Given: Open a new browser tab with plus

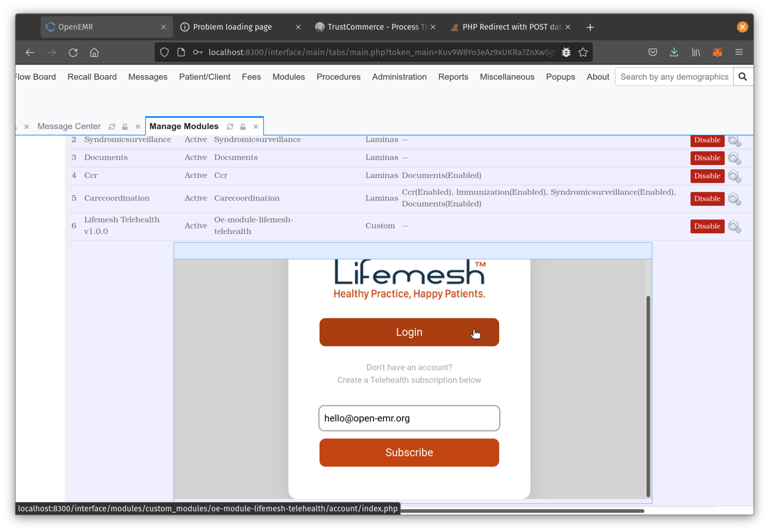Looking at the screenshot, I should click(590, 27).
